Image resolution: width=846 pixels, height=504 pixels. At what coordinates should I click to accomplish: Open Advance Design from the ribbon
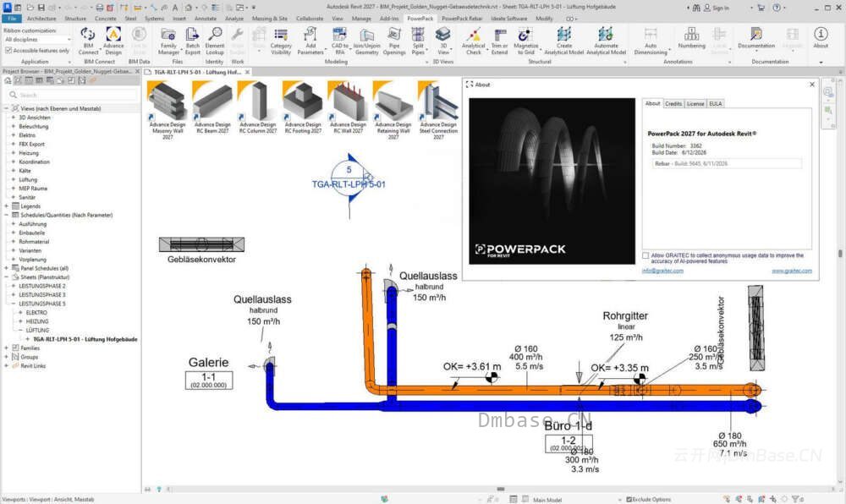[113, 41]
